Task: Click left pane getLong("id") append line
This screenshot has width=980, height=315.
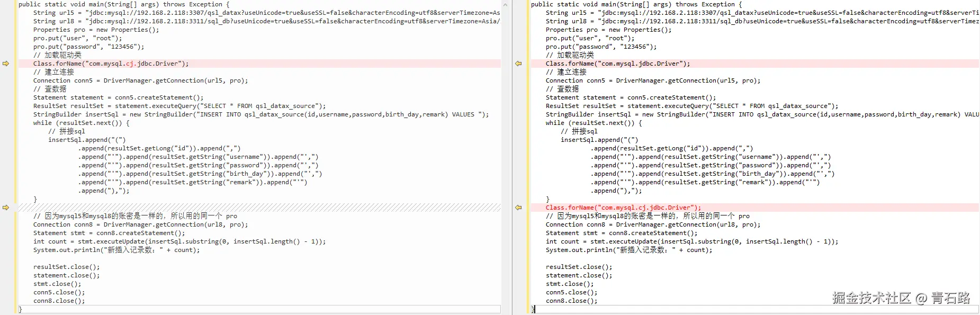Action: pyautogui.click(x=159, y=148)
